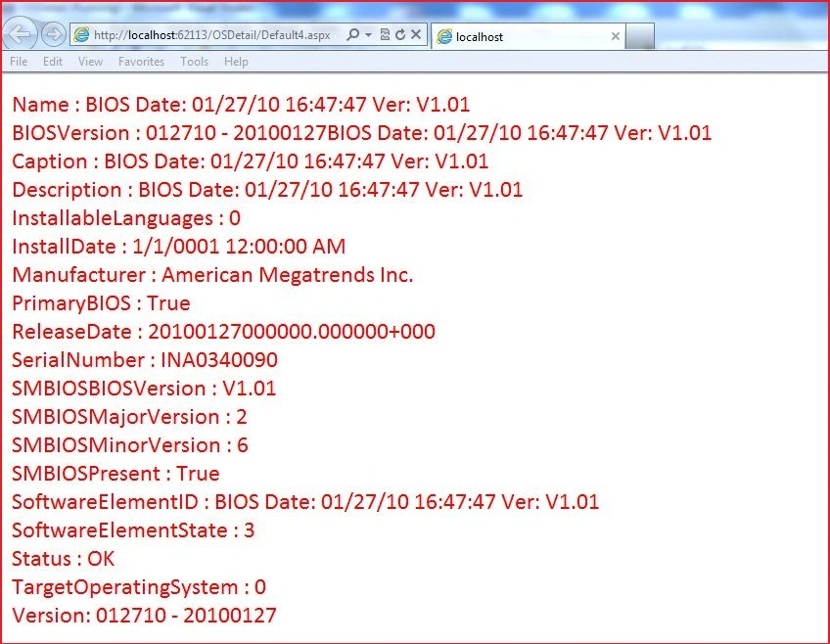The image size is (830, 644).
Task: Click the line 'Name : BIOS Date: 01/27/10'
Action: click(x=241, y=105)
